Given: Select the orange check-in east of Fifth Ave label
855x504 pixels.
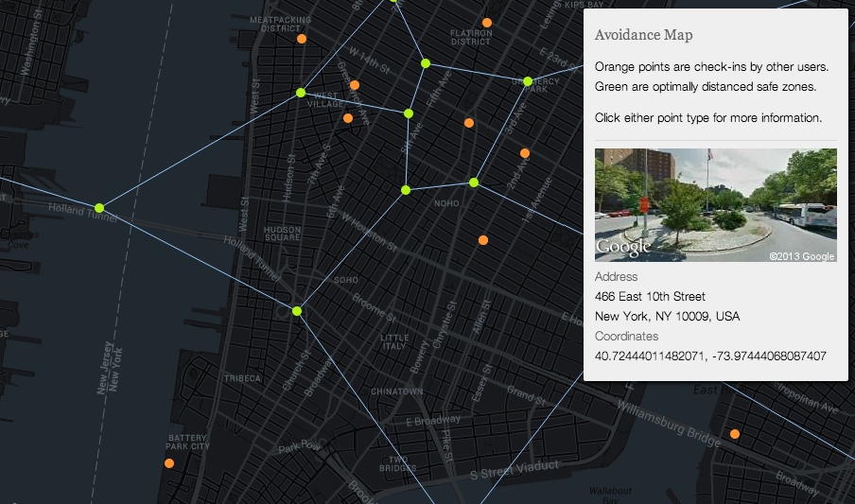Looking at the screenshot, I should click(x=469, y=123).
